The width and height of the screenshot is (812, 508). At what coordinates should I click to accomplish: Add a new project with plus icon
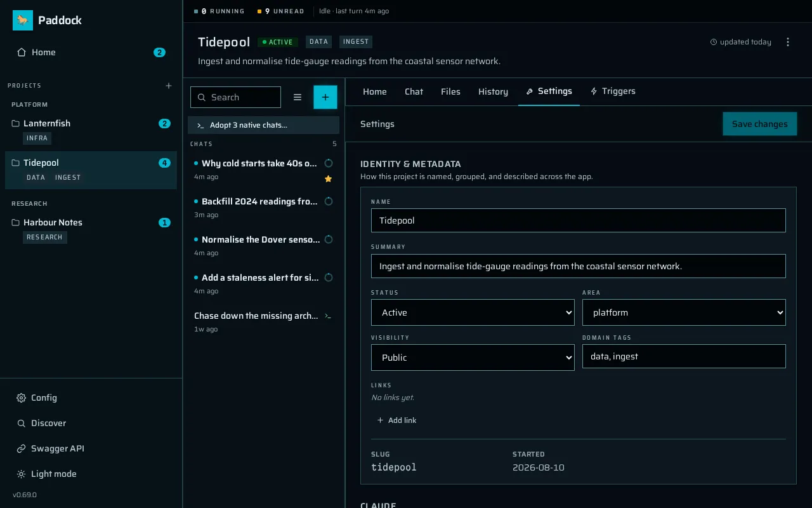pos(169,86)
